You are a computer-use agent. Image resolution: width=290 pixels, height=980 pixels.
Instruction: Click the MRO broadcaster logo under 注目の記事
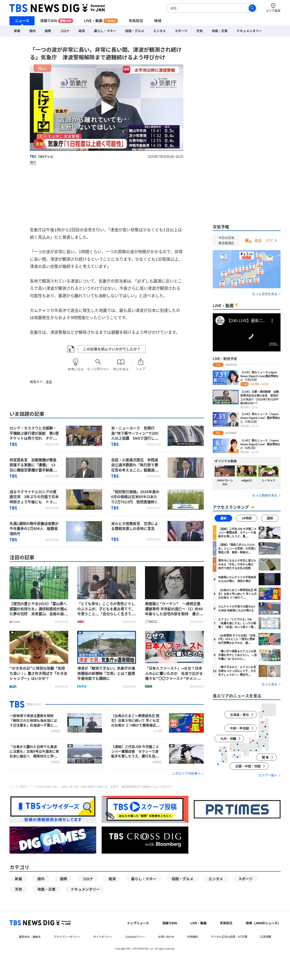tap(82, 687)
